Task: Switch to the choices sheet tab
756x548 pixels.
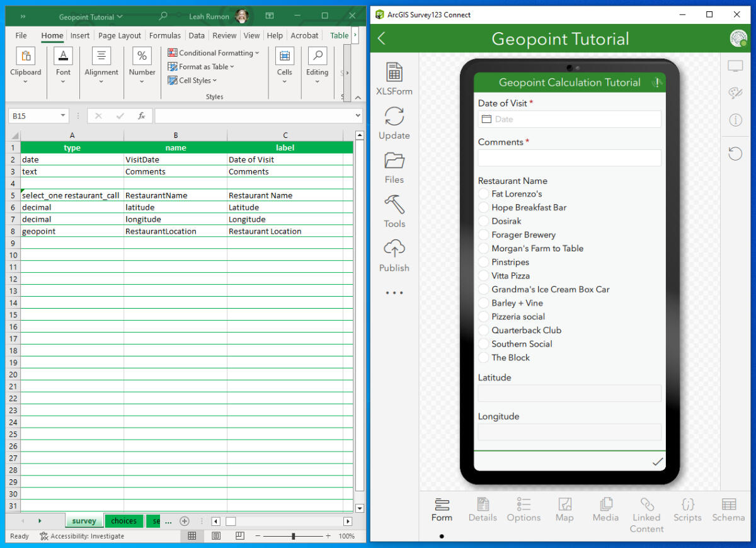Action: [x=123, y=521]
